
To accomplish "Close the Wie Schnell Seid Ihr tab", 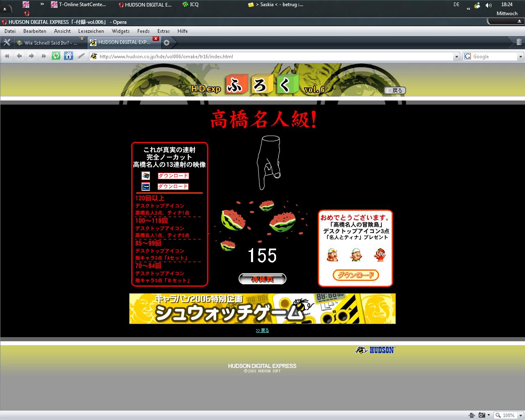I will [x=82, y=39].
